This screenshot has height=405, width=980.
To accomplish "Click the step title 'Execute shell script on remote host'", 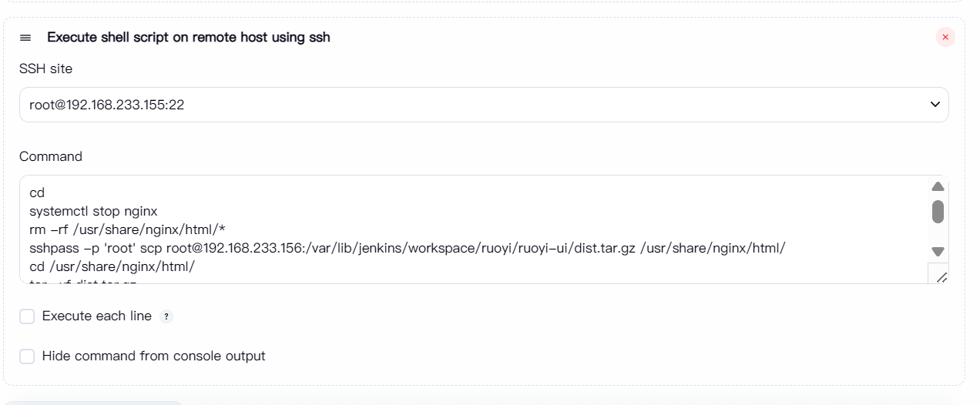I will 188,38.
